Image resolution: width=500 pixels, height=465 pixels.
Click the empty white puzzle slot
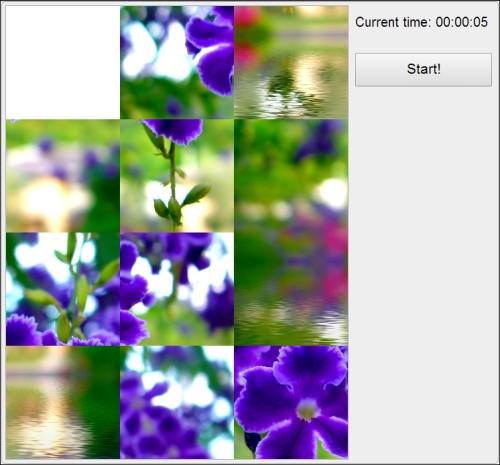click(x=63, y=62)
